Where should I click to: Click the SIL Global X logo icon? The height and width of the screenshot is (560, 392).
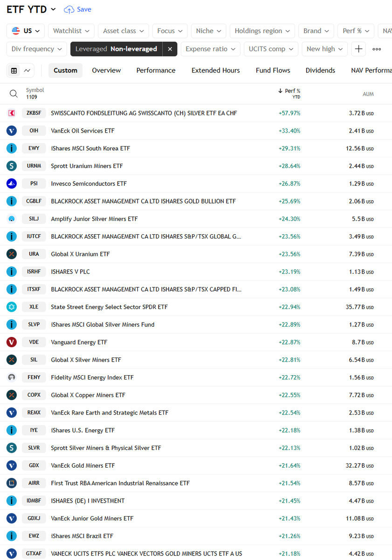pos(12,360)
